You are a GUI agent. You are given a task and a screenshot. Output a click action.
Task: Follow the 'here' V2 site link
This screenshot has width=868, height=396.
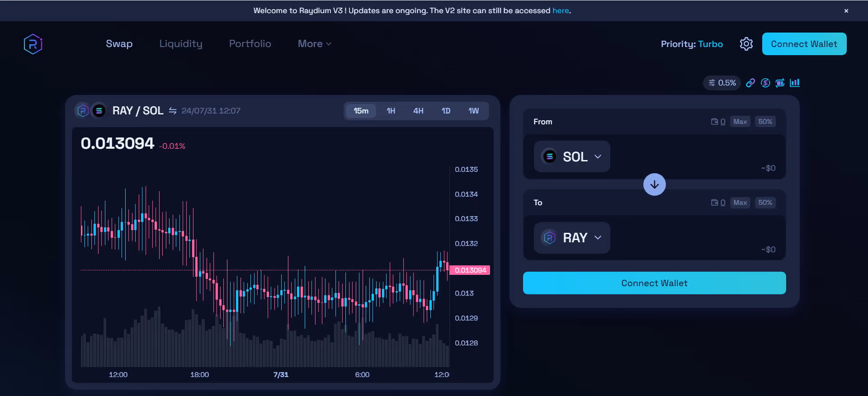click(x=561, y=10)
